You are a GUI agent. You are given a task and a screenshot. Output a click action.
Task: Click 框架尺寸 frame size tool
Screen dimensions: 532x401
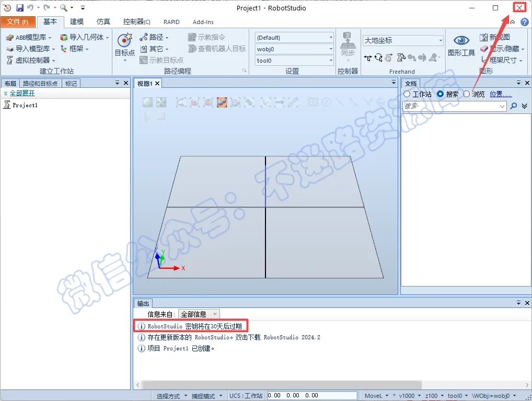(502, 60)
